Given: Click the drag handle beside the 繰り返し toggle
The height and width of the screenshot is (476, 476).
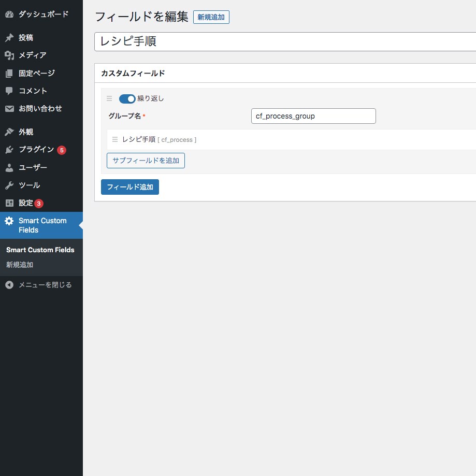Looking at the screenshot, I should [x=109, y=98].
